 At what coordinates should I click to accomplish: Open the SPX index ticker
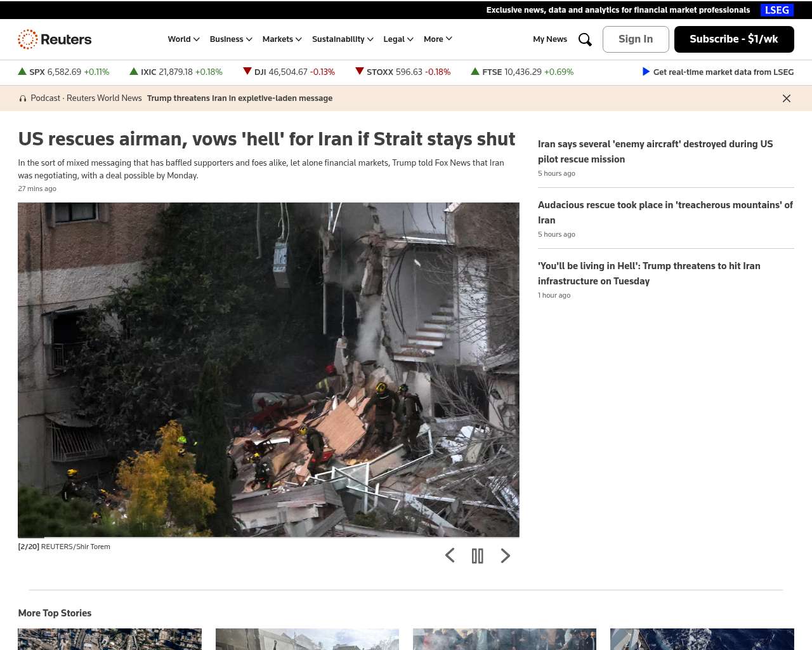tap(63, 72)
